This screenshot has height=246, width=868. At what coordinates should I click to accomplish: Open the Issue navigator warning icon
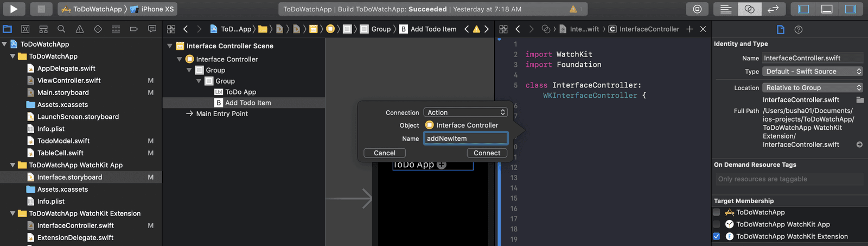[x=80, y=29]
